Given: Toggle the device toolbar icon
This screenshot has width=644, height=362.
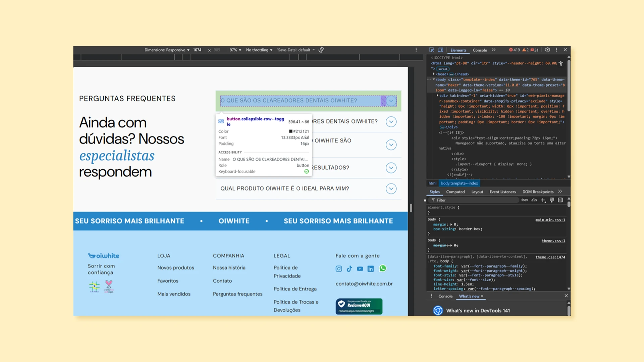Looking at the screenshot, I should click(441, 50).
